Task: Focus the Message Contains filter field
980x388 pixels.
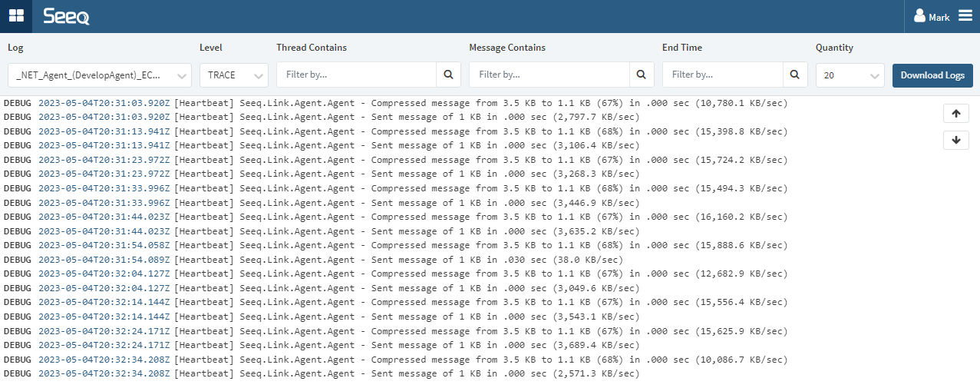Action: pyautogui.click(x=549, y=75)
